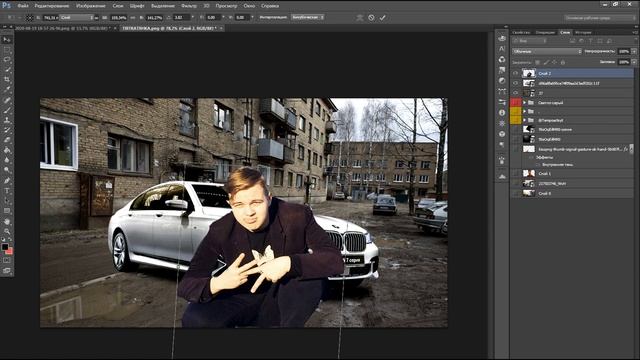Expand the red-labeled layer group

point(524,102)
